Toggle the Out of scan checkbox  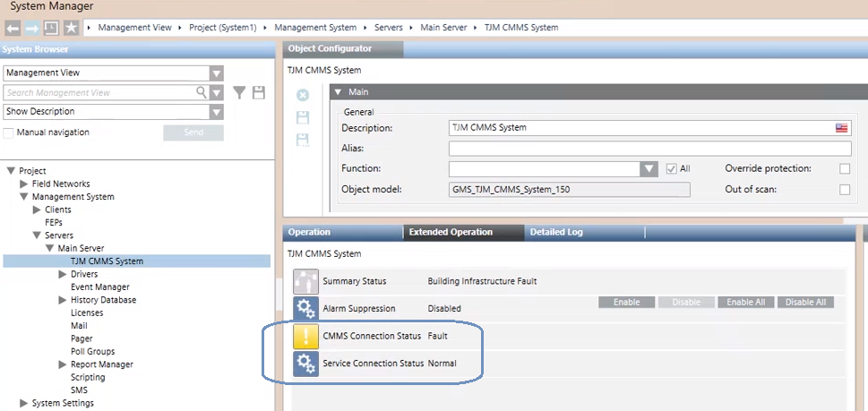(844, 189)
